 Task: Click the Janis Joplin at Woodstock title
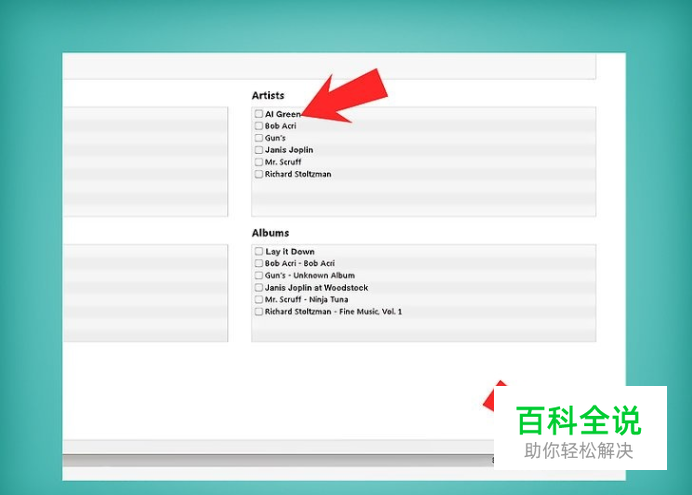click(x=316, y=288)
